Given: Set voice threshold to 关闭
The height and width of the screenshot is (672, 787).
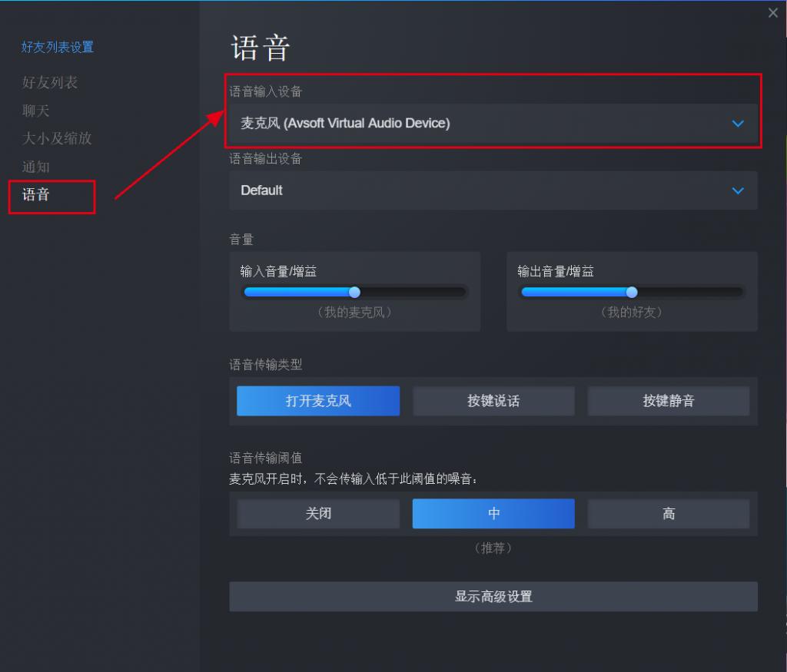Looking at the screenshot, I should (317, 514).
